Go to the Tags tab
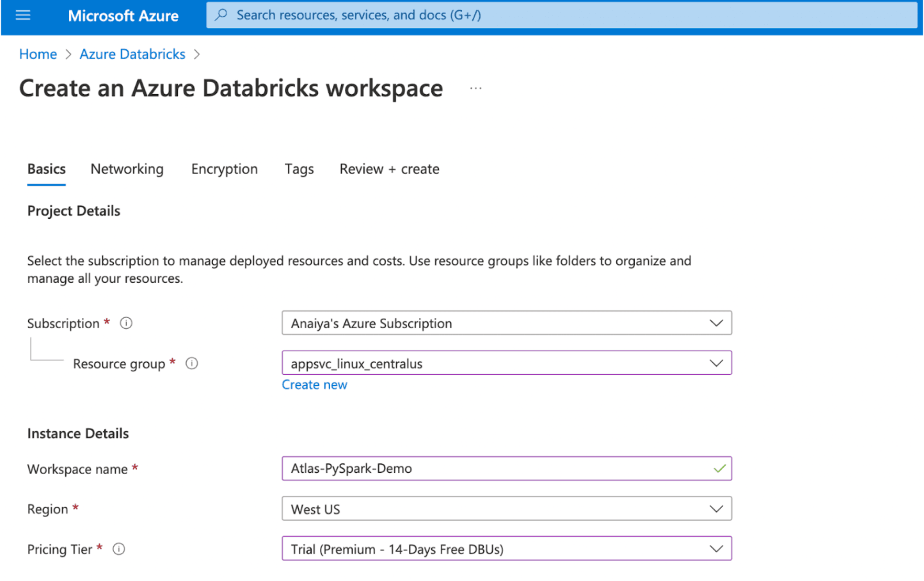The image size is (924, 581). 299,170
